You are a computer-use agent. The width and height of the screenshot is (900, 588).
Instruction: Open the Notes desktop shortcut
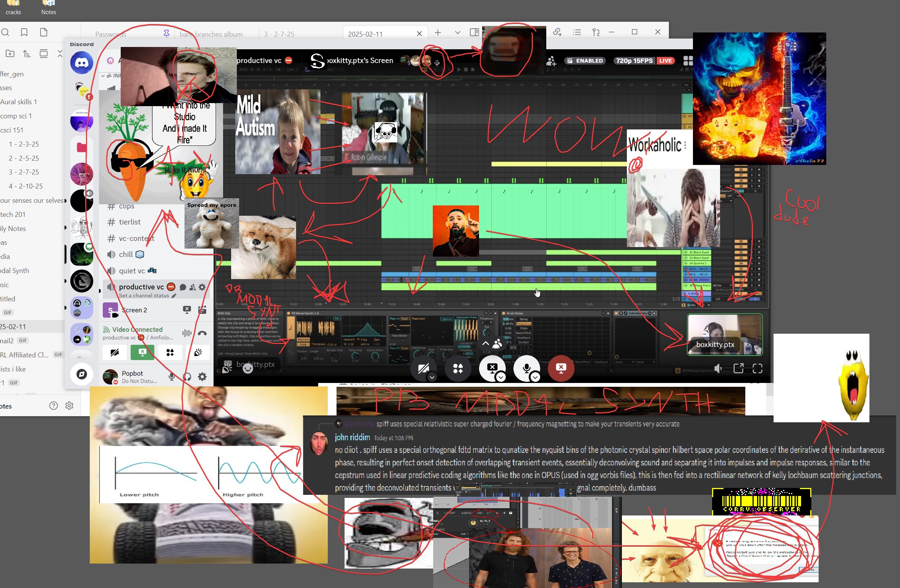(x=49, y=8)
